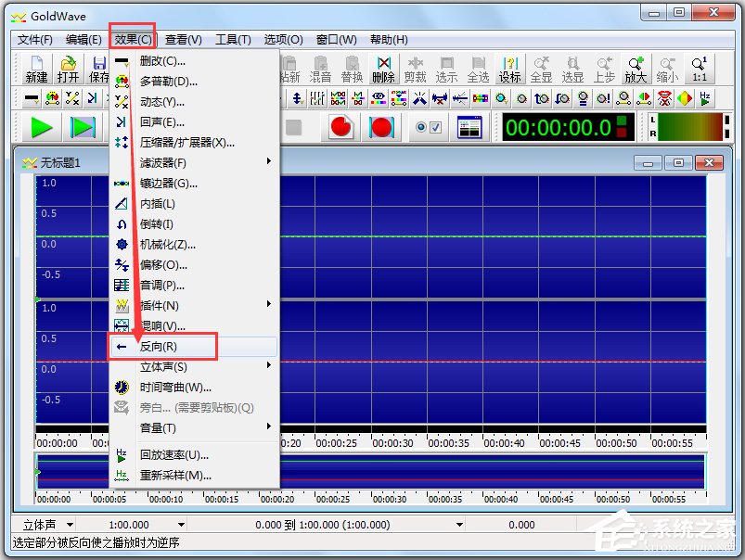
Task: Click the gray stop button
Action: tap(293, 127)
